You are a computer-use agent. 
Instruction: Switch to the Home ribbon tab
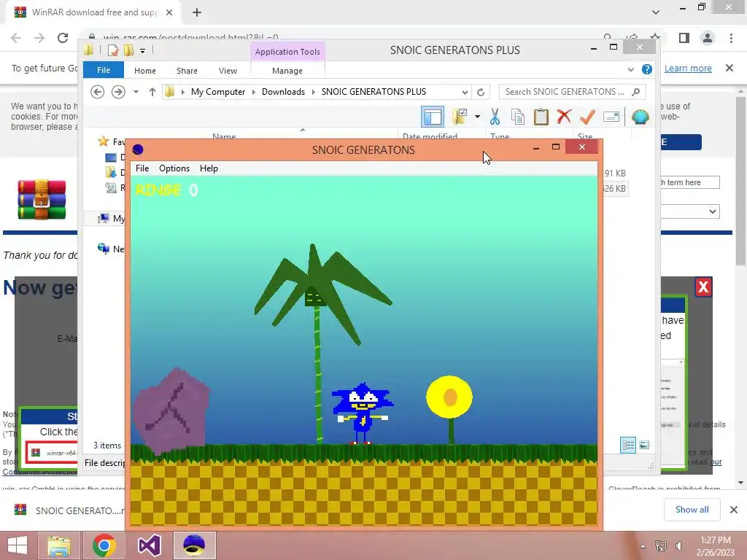coord(145,71)
